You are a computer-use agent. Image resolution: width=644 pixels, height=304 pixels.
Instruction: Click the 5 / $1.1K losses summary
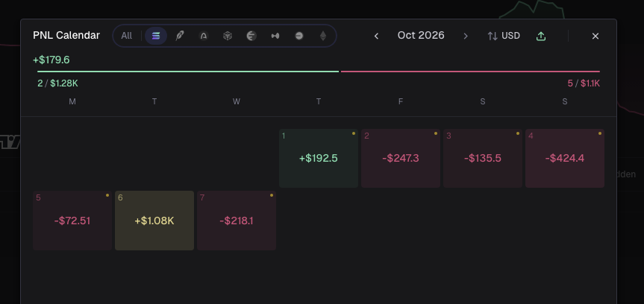pyautogui.click(x=584, y=83)
